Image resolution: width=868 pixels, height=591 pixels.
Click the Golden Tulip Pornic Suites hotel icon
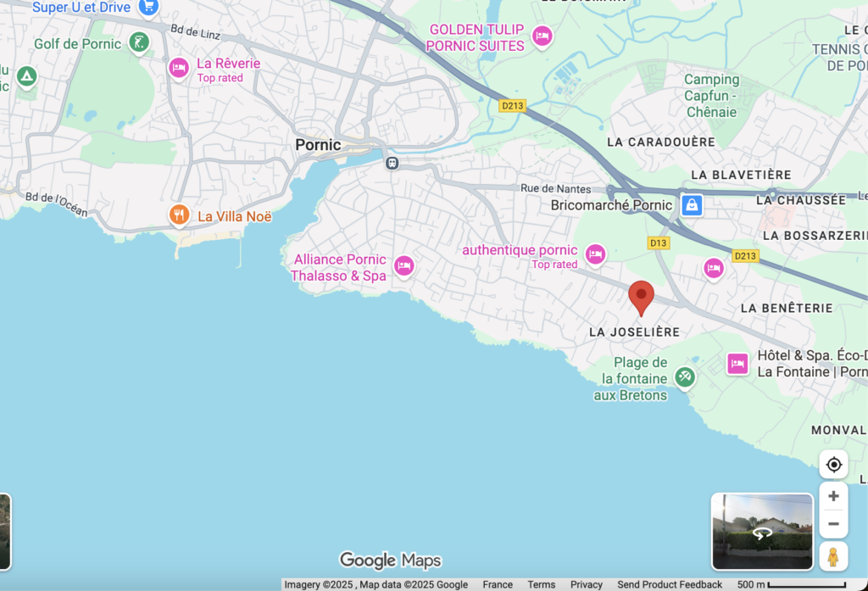click(x=542, y=36)
